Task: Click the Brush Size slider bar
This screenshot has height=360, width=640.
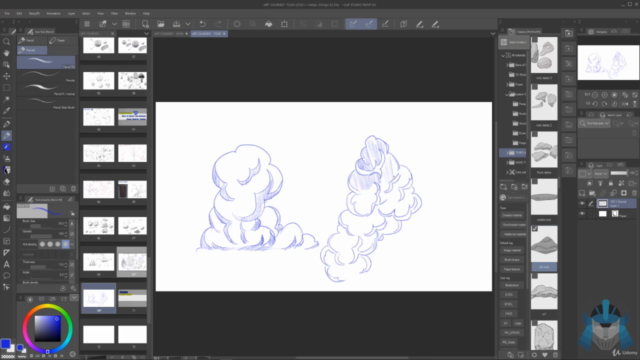Action: tap(41, 226)
